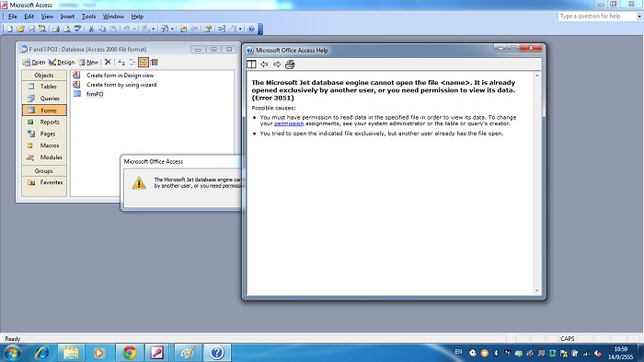
Task: Click the Print Preview toolbar icon
Action: point(67,29)
